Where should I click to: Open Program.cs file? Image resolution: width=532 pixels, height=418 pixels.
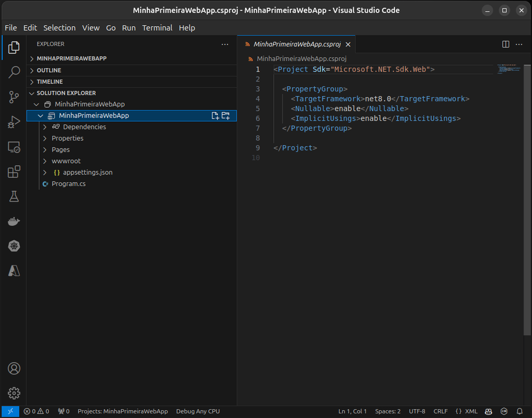[68, 184]
